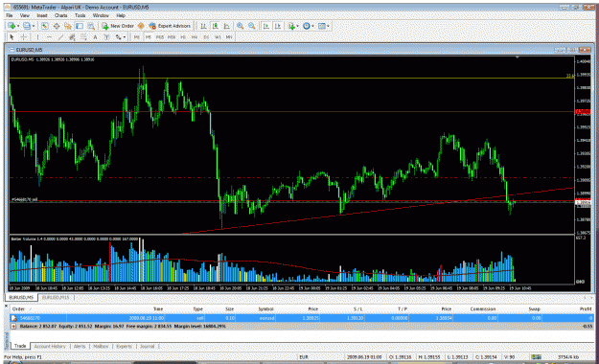Close the Terminal panel
Image resolution: width=599 pixels, height=364 pixels.
click(6, 306)
